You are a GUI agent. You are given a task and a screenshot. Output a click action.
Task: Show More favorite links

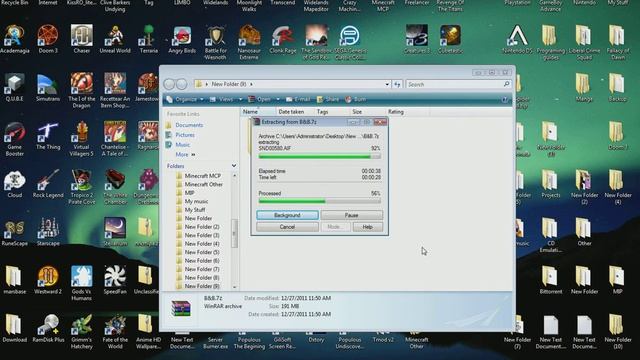(x=185, y=154)
